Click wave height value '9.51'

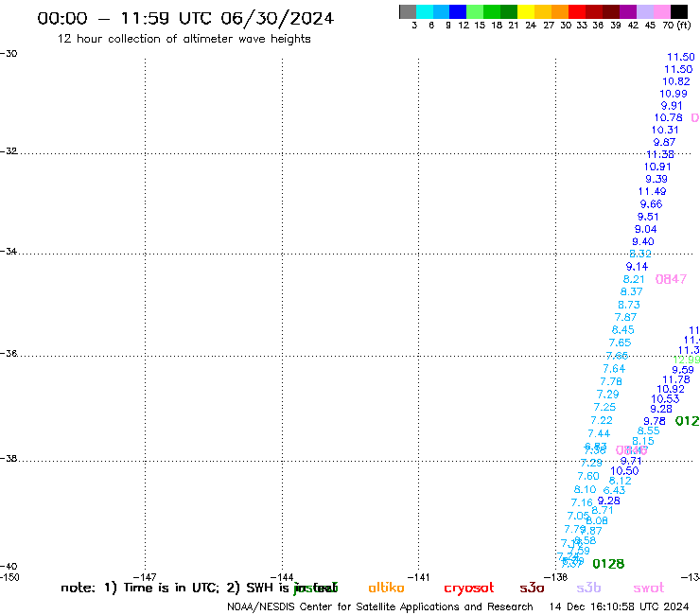click(648, 217)
